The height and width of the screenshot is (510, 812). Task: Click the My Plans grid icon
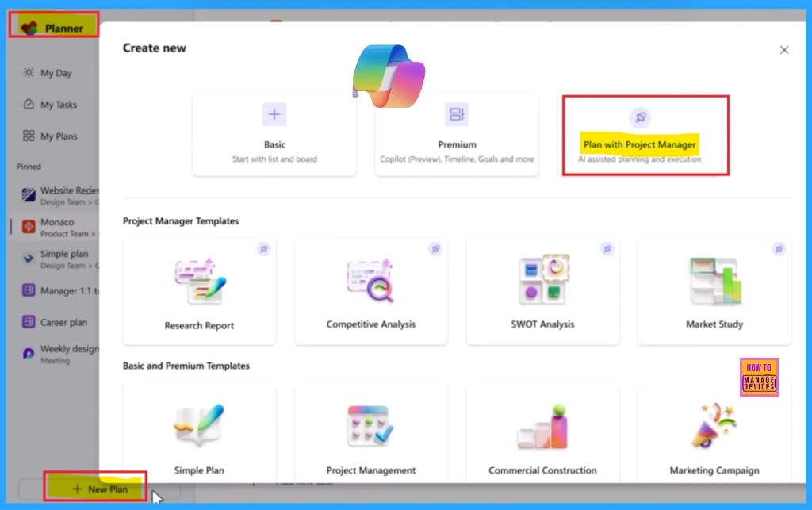(29, 136)
